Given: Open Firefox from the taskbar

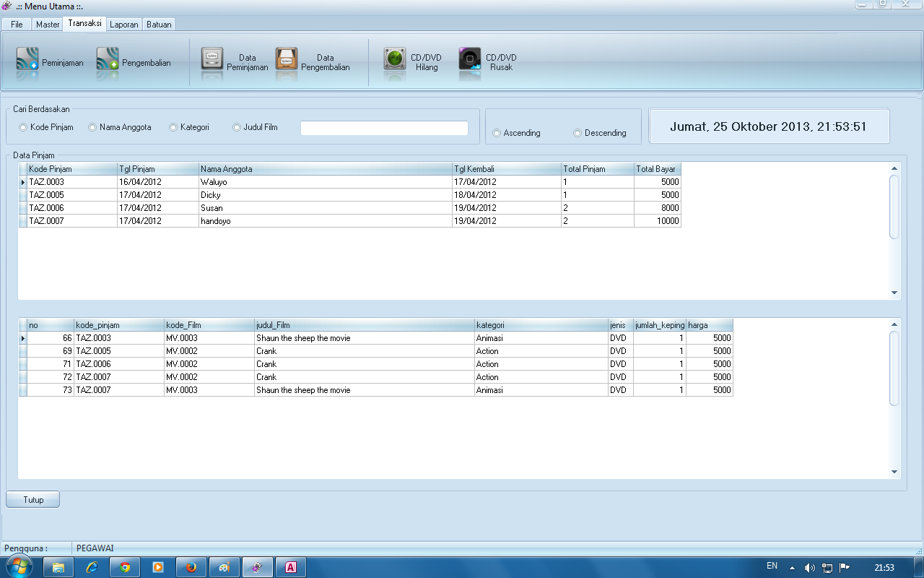Looking at the screenshot, I should click(191, 566).
